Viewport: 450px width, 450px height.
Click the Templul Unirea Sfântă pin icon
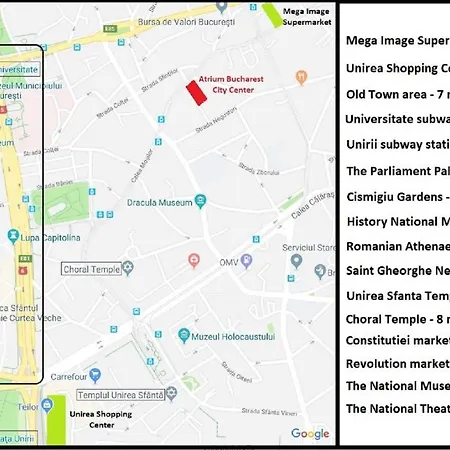coord(171,394)
